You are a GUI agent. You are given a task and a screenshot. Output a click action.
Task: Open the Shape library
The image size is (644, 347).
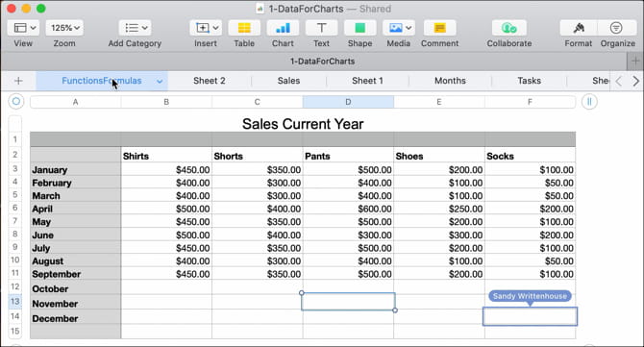pos(359,28)
